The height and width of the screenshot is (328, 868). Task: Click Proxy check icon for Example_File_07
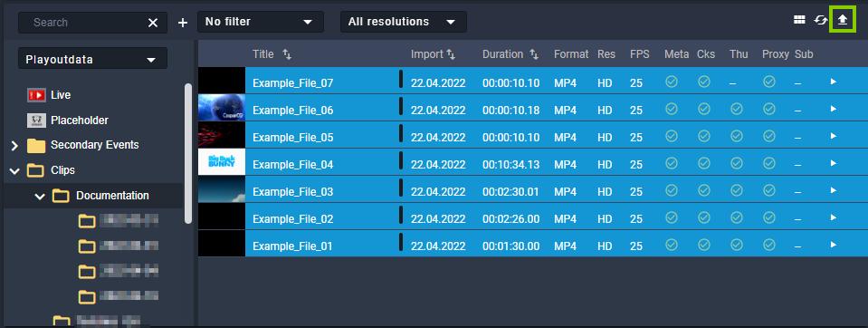[x=769, y=82]
